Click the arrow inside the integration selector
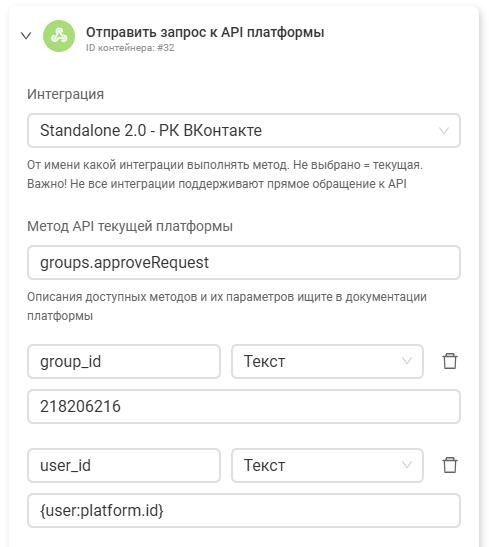Image resolution: width=489 pixels, height=547 pixels. click(444, 131)
